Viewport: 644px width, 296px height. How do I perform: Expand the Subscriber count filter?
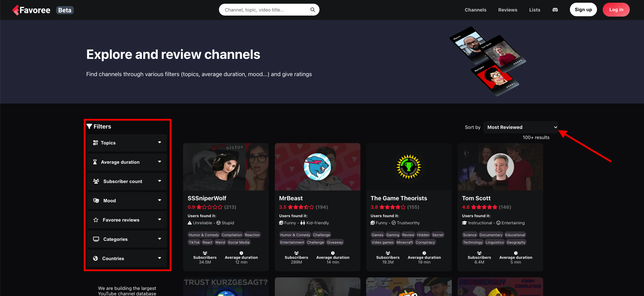coord(127,181)
